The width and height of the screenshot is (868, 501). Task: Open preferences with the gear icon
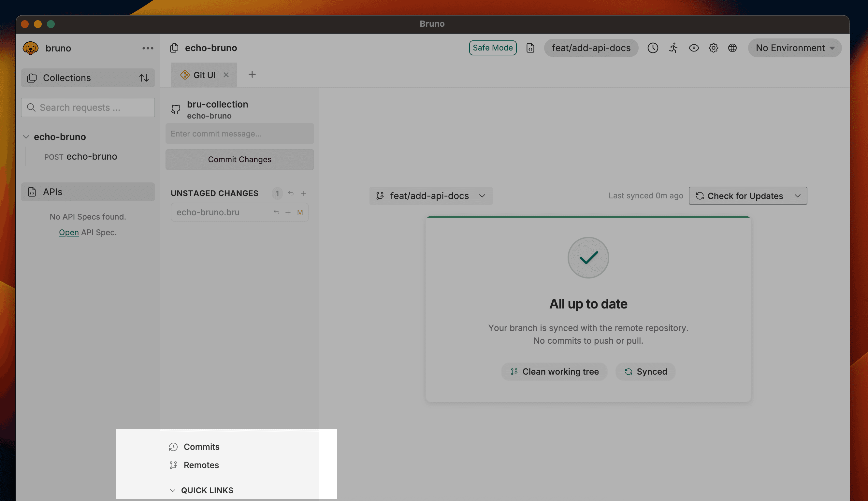[713, 48]
